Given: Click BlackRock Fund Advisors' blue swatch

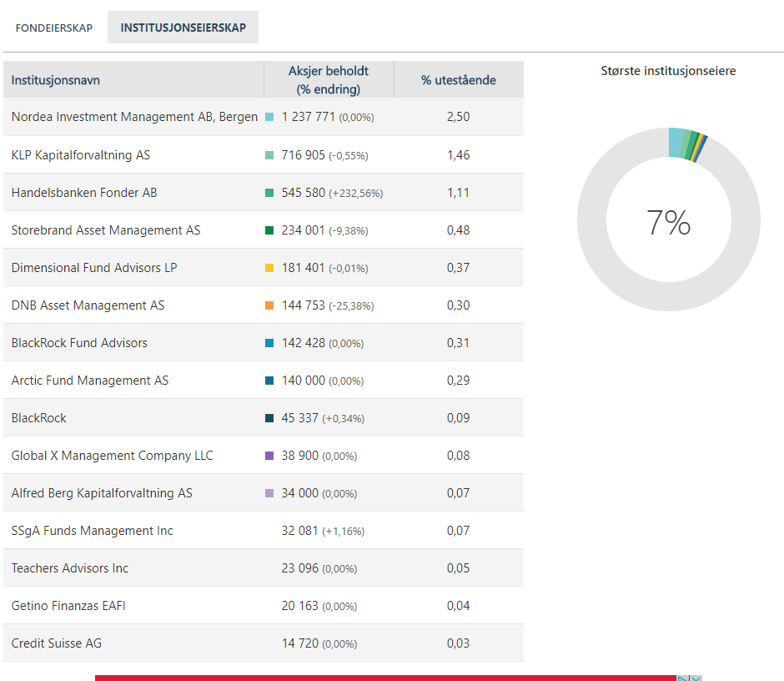Looking at the screenshot, I should point(269,343).
